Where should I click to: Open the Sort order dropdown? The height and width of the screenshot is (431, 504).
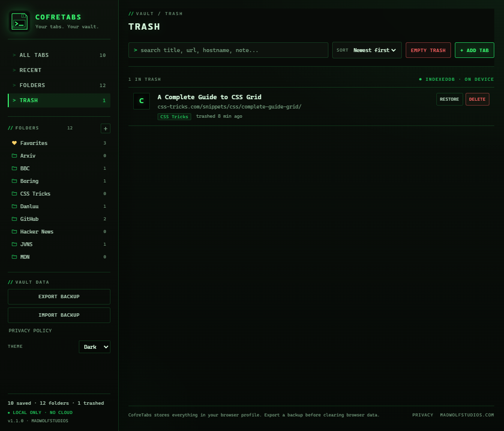[367, 50]
